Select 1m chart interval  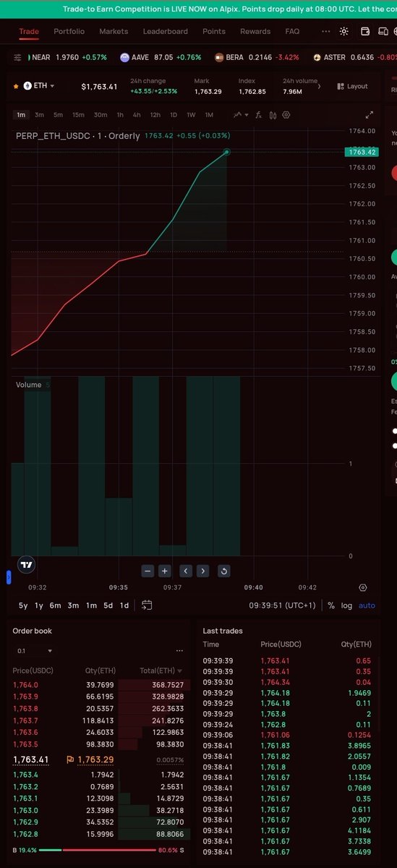tap(21, 115)
